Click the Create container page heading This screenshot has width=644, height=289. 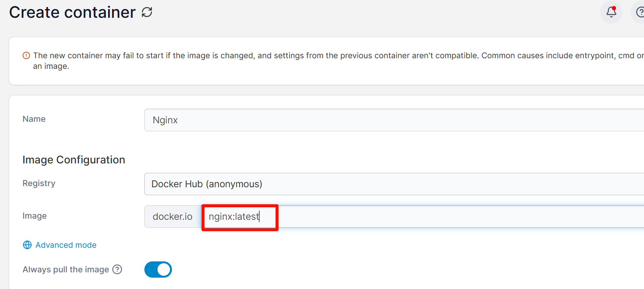pyautogui.click(x=72, y=12)
